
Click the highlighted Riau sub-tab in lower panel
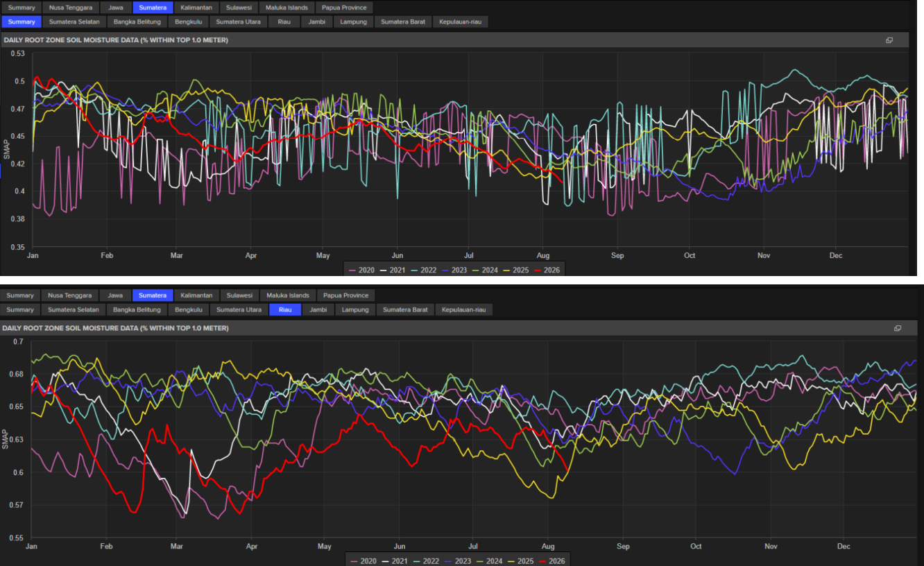285,309
